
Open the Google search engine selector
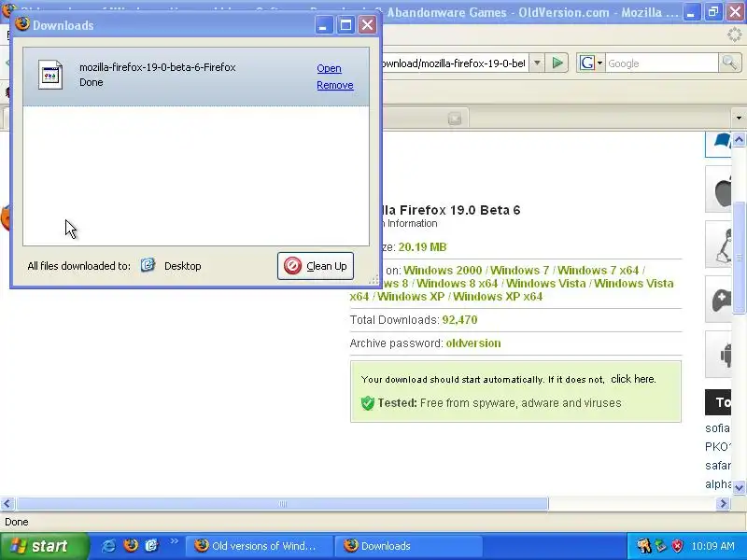click(591, 63)
